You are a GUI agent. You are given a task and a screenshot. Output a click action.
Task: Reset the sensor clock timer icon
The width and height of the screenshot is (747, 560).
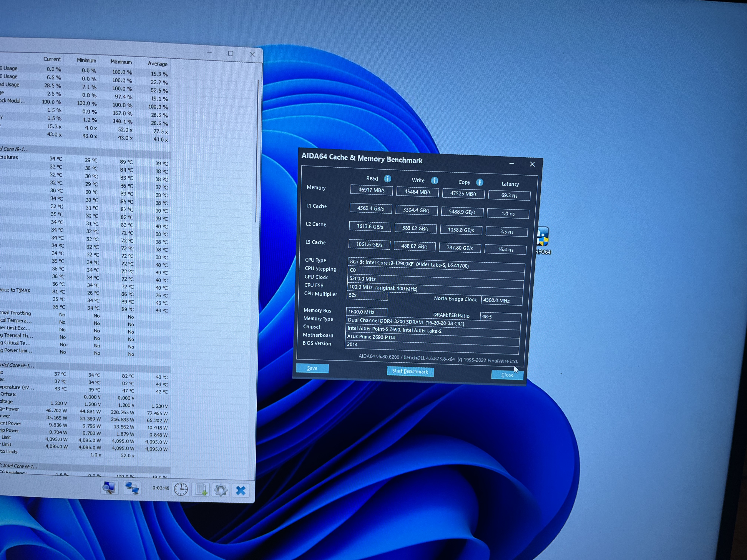181,489
